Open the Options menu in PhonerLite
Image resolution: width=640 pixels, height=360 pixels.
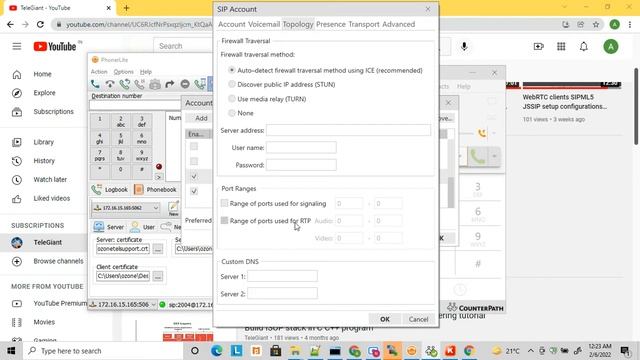[123, 71]
